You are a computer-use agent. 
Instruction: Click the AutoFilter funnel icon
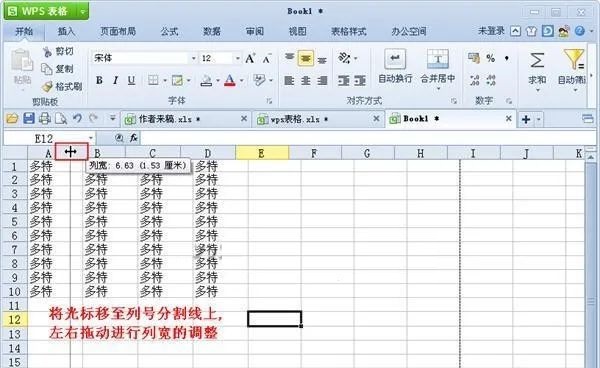(x=573, y=59)
